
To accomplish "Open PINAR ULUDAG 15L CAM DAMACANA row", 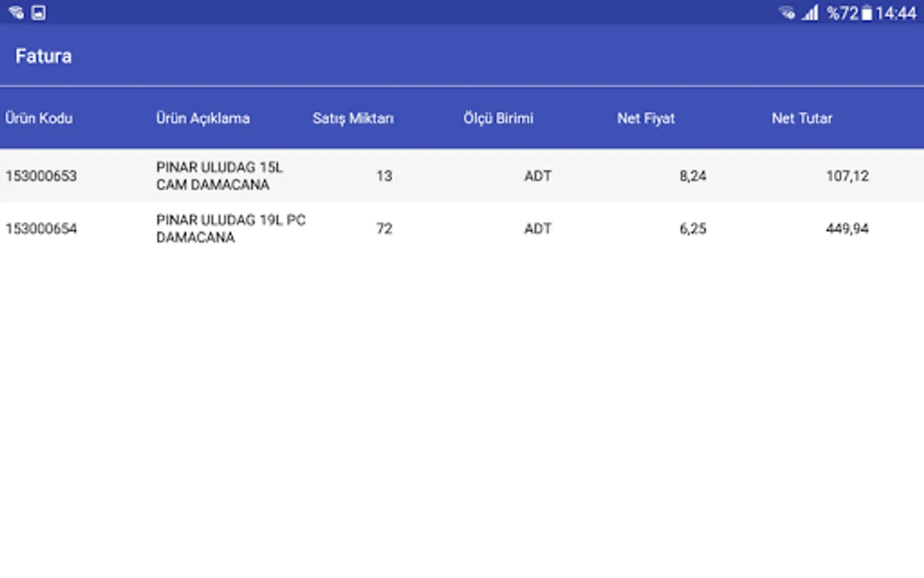I will [462, 176].
